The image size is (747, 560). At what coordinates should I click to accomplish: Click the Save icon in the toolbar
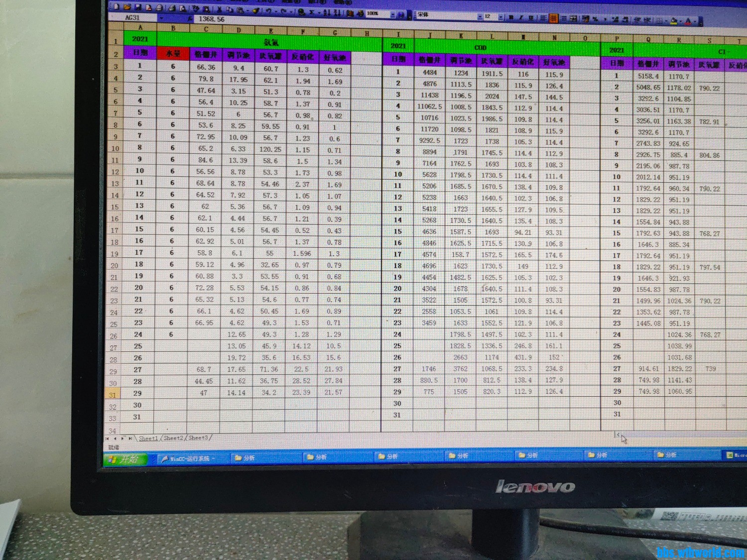click(137, 7)
